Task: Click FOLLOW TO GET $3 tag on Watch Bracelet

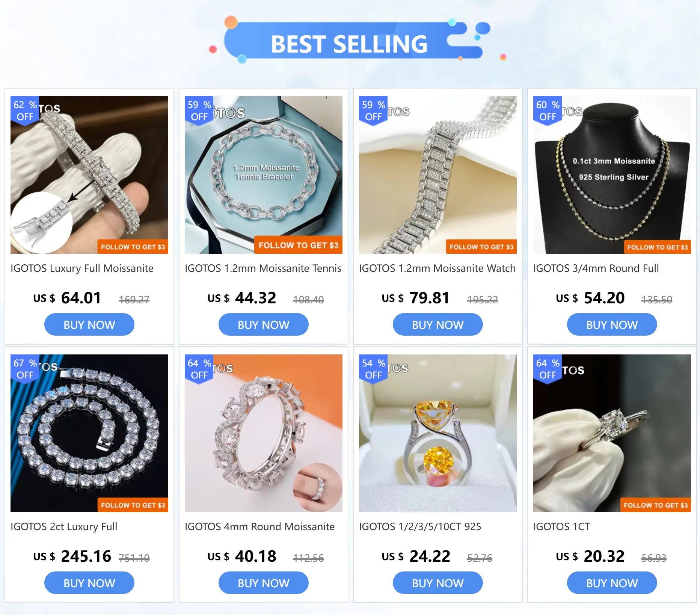Action: click(x=481, y=247)
